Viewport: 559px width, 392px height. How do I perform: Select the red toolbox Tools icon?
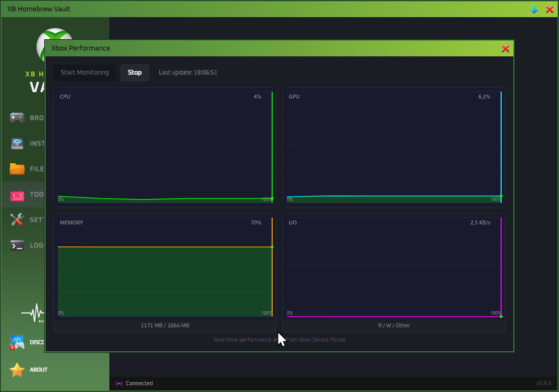click(x=17, y=195)
